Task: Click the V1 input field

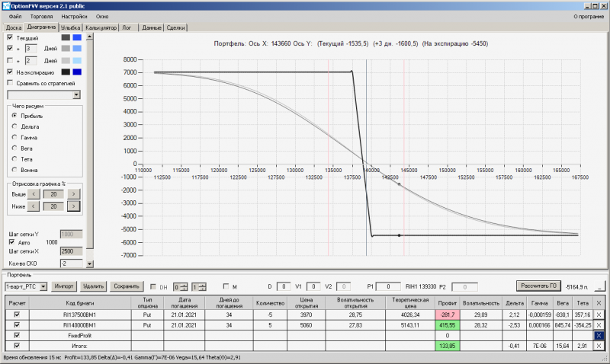Action: [313, 286]
